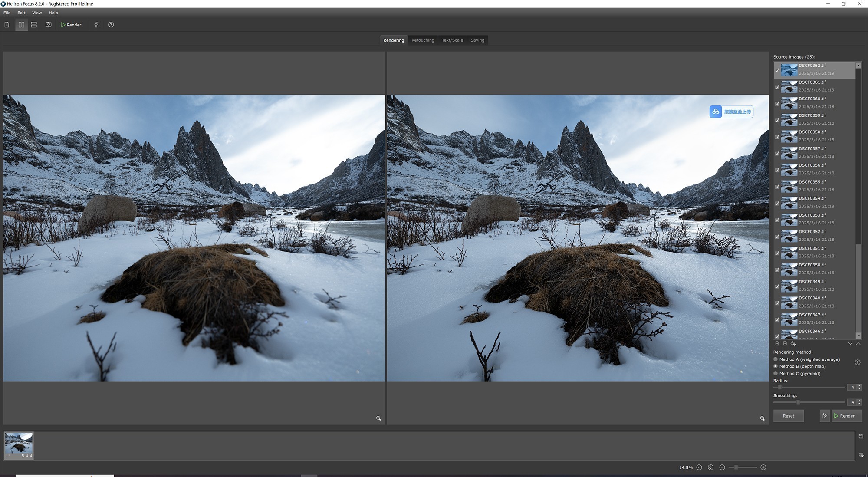Click save icon beside output thumbnails strip
The width and height of the screenshot is (868, 477).
861,437
